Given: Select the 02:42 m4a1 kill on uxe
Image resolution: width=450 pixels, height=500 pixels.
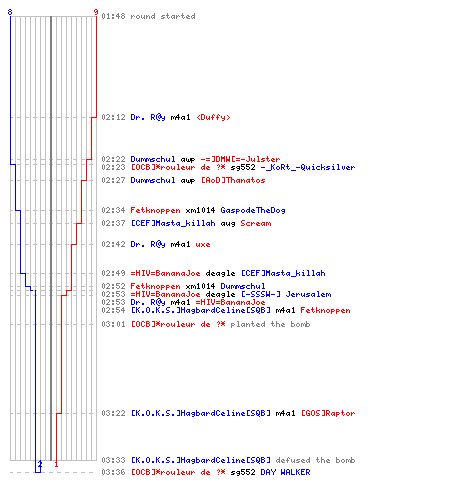Looking at the screenshot, I should point(156,244).
